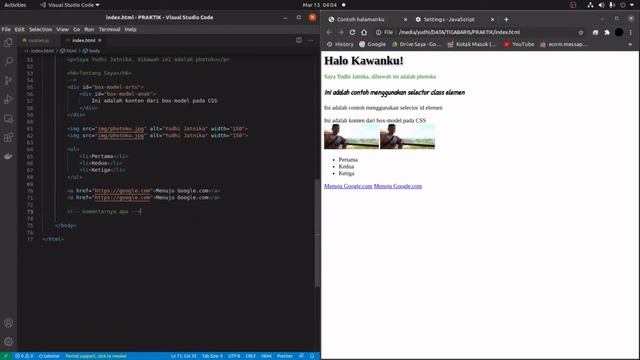Open the Explorer view in VS Code activity bar
This screenshot has width=640, height=360.
point(8,42)
